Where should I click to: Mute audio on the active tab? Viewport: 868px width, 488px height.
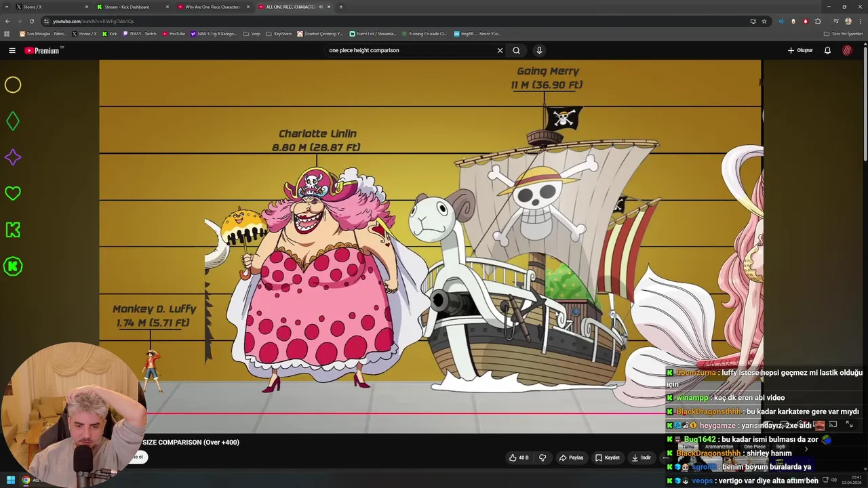(x=320, y=7)
